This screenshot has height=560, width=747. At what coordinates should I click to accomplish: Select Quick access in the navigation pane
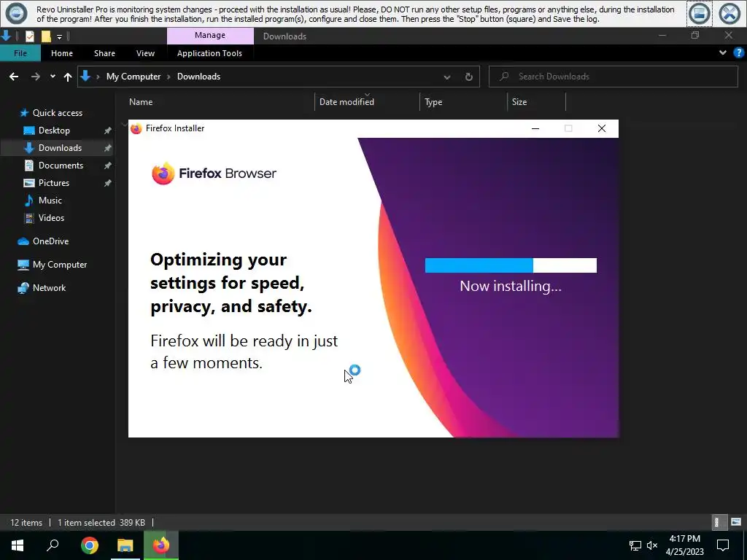pyautogui.click(x=57, y=113)
